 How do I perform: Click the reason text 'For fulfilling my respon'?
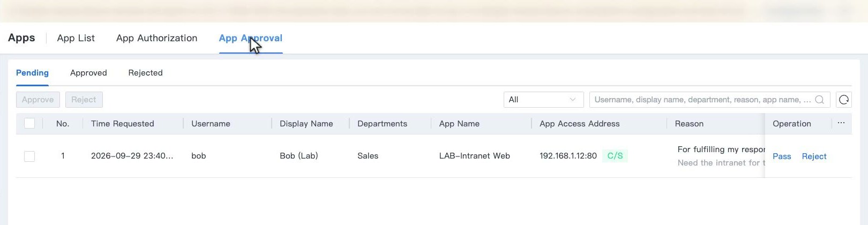pyautogui.click(x=721, y=149)
